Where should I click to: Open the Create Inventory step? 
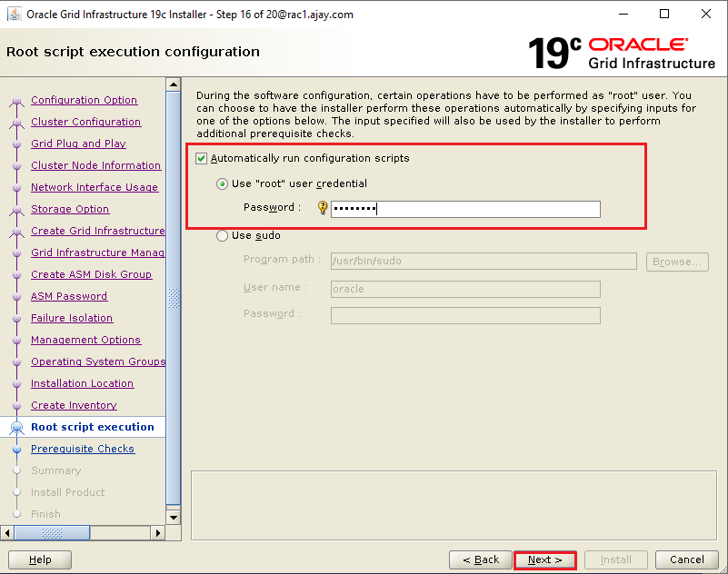tap(74, 406)
